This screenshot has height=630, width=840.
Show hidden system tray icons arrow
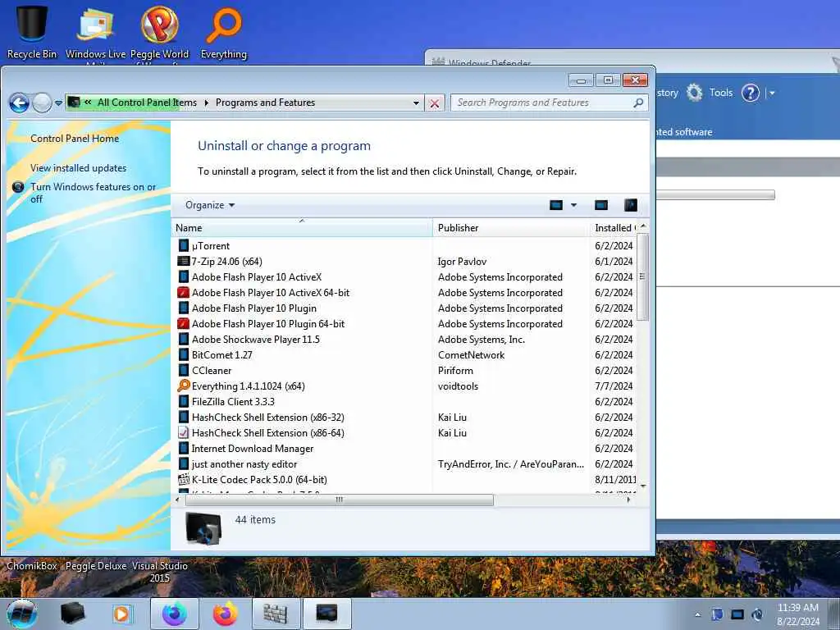pyautogui.click(x=697, y=615)
